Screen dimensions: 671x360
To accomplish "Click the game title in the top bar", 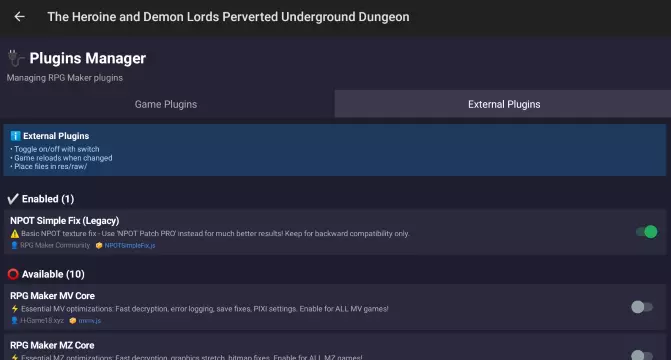I will tap(228, 17).
